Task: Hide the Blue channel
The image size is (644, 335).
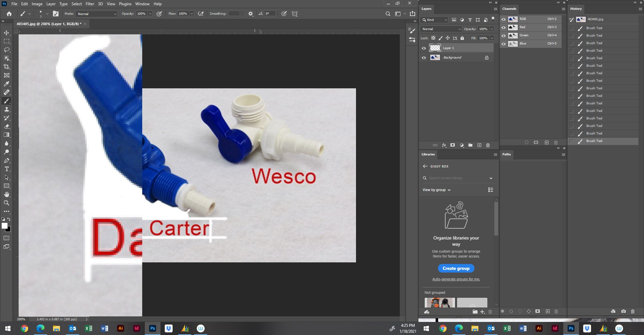Action: pyautogui.click(x=503, y=43)
